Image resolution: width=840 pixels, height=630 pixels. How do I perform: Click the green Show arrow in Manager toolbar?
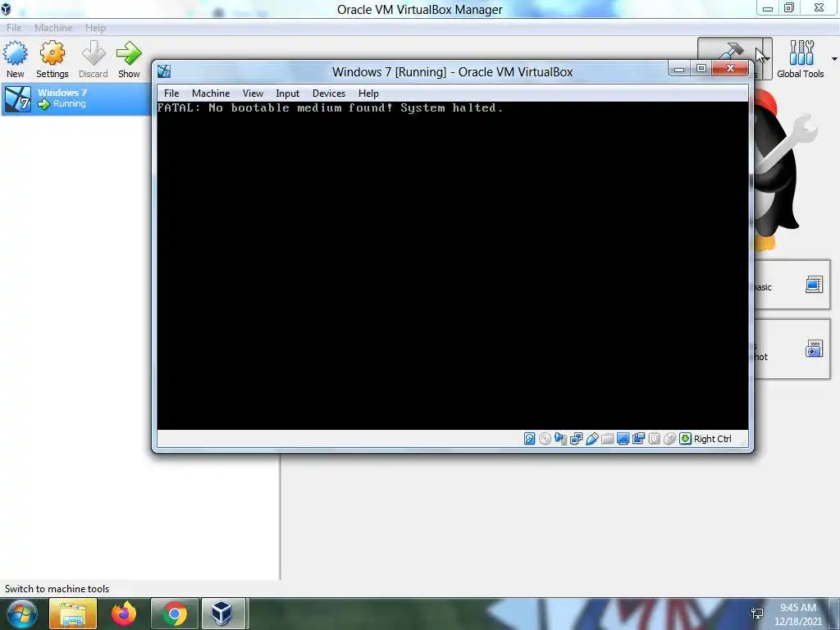tap(129, 53)
